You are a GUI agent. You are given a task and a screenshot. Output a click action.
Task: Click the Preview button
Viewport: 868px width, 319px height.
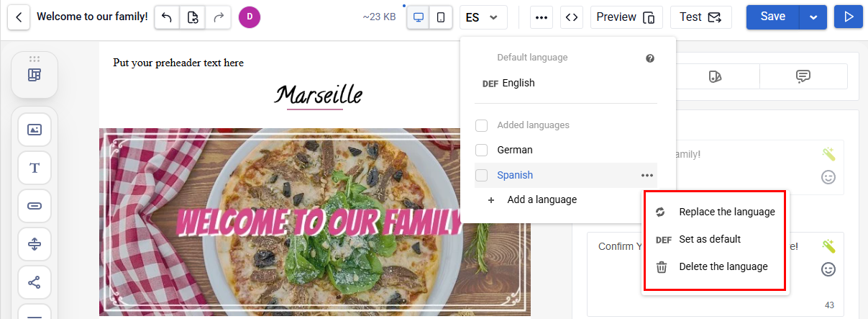[x=626, y=17]
